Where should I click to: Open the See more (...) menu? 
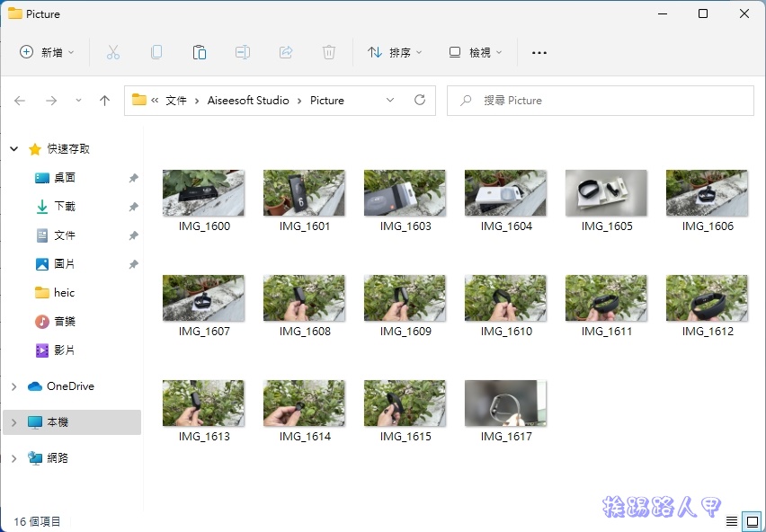tap(539, 52)
